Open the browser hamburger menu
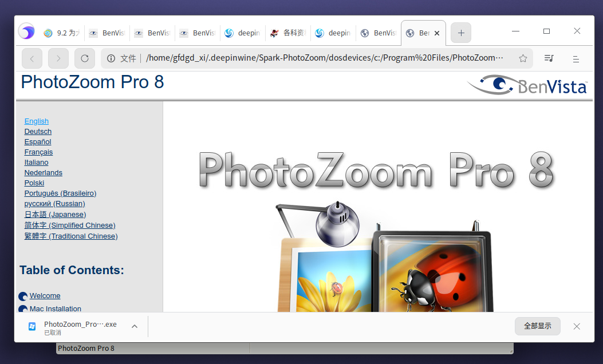This screenshot has width=603, height=364. pyautogui.click(x=576, y=58)
